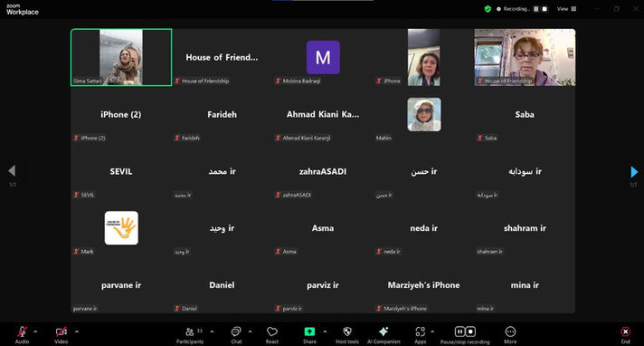644x346 pixels.
Task: Select neda ir participant tile
Action: tap(424, 228)
